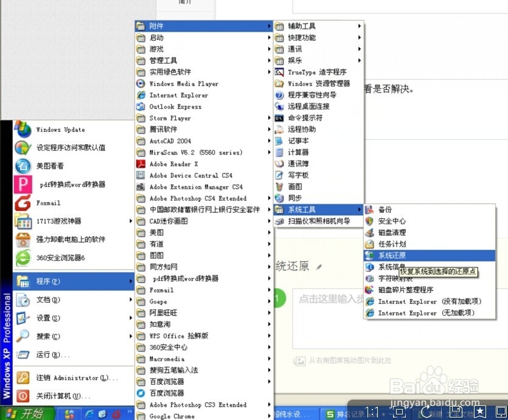Expand AutoCAD 2004 folder
The image size is (508, 420).
tap(204, 141)
